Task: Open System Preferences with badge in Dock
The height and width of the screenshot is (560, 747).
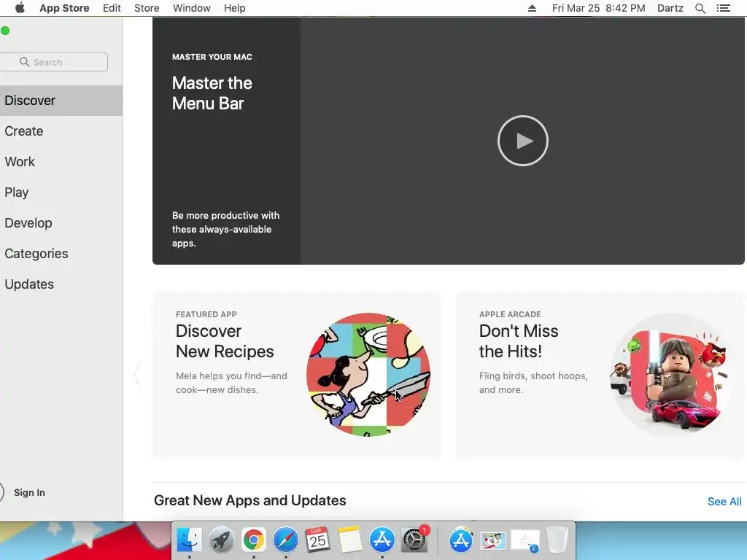Action: (x=414, y=540)
